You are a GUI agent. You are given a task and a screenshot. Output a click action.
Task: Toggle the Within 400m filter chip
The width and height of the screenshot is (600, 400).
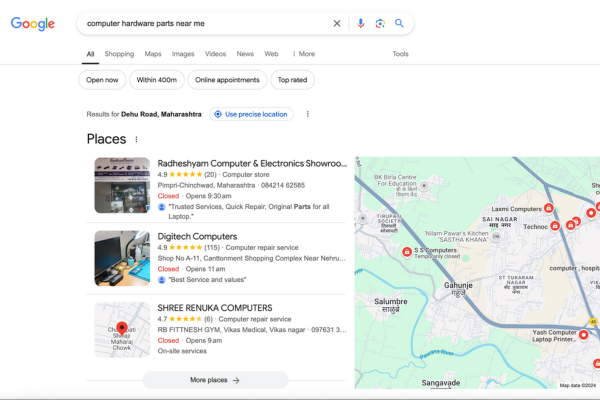(157, 80)
